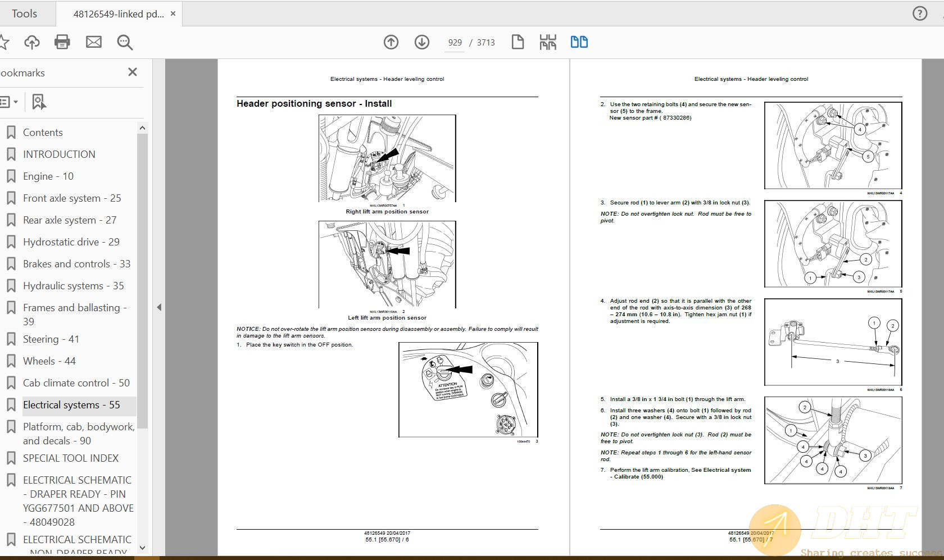Open the Find text magnifier icon
This screenshot has width=944, height=560.
pyautogui.click(x=125, y=42)
